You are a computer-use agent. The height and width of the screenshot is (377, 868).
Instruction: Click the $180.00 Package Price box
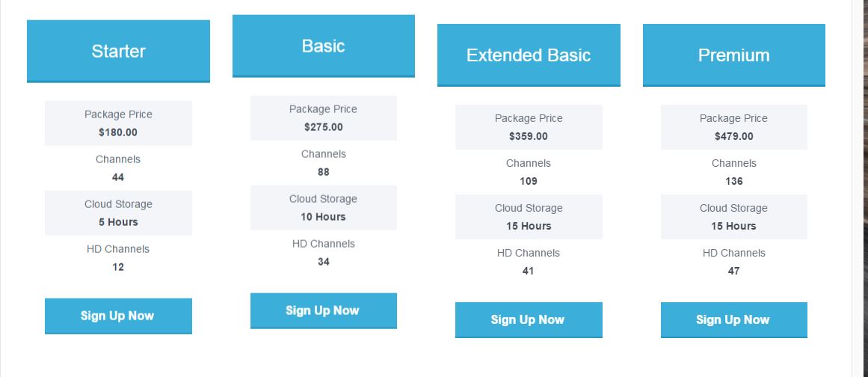118,123
